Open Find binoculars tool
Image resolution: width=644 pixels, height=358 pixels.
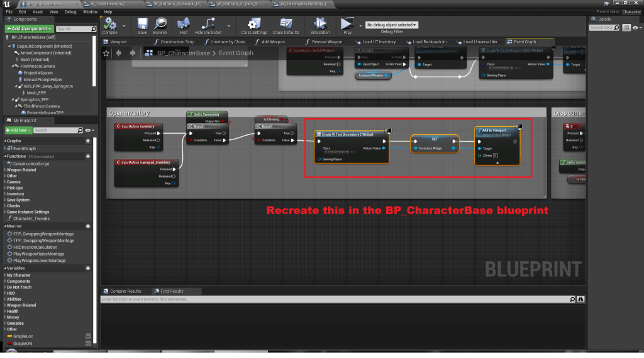coord(184,24)
